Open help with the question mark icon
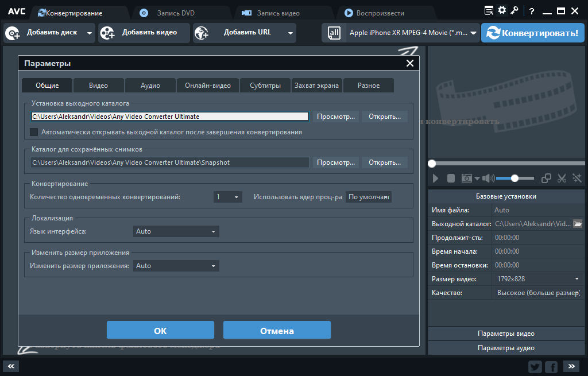 [x=532, y=11]
